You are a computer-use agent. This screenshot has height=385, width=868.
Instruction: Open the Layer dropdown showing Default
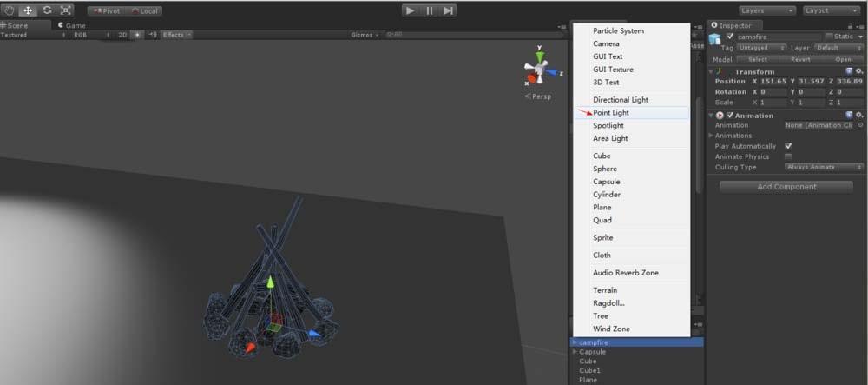pyautogui.click(x=838, y=48)
